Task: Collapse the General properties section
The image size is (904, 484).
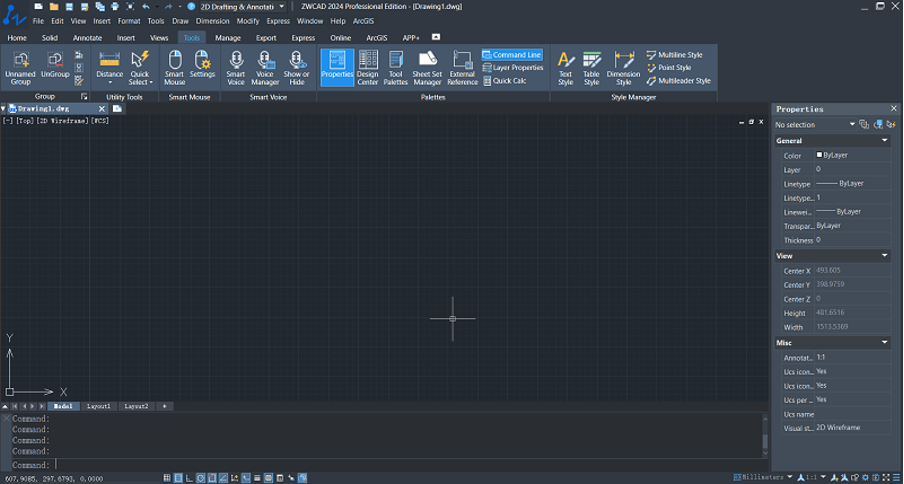Action: coord(884,141)
